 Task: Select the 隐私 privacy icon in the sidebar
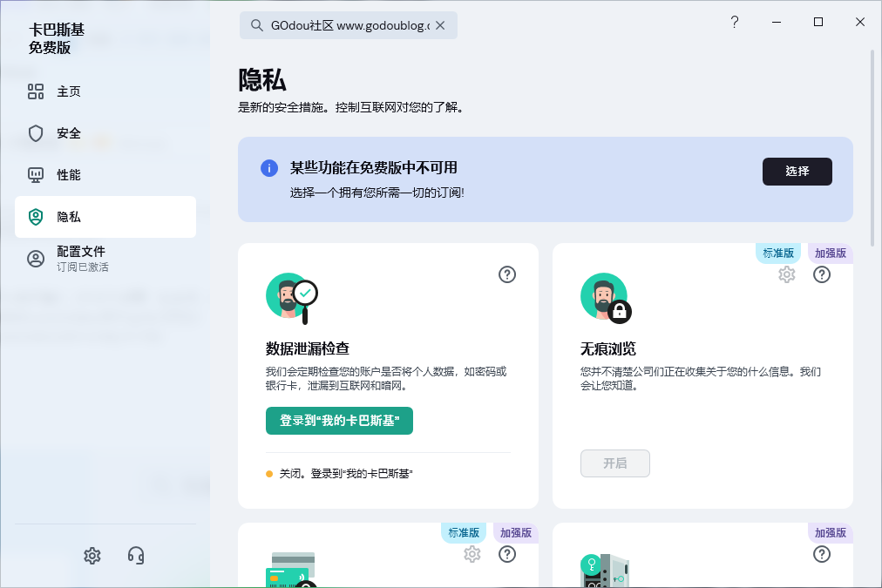pyautogui.click(x=37, y=216)
